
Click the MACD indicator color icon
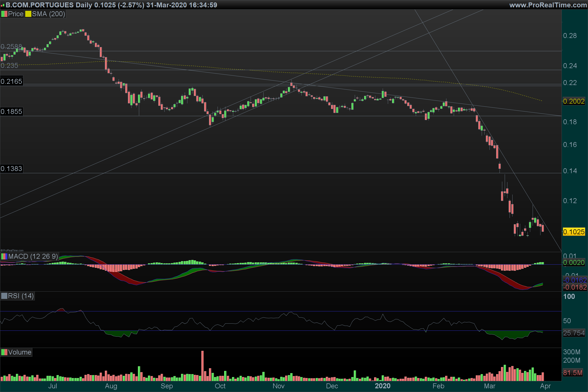4,257
